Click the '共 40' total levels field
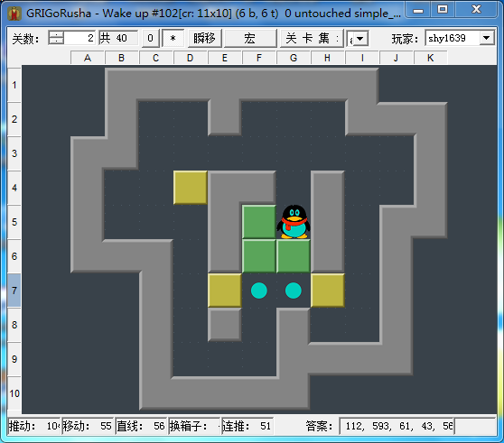504x443 pixels. pyautogui.click(x=118, y=38)
